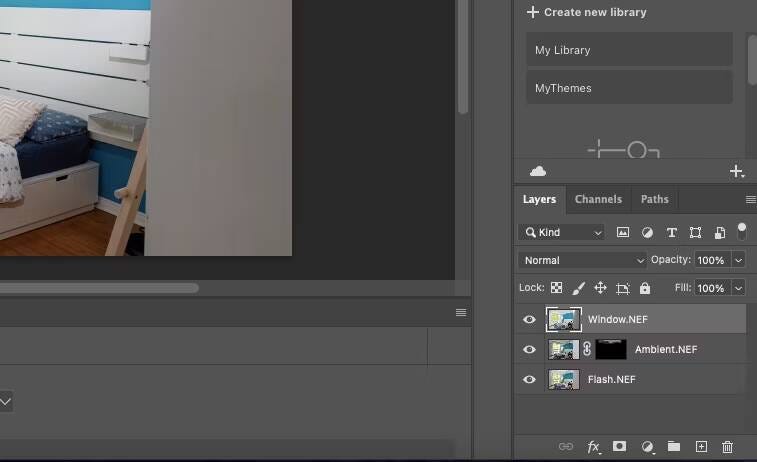Image resolution: width=757 pixels, height=462 pixels.
Task: Click the horizontal canvas scrollbar
Action: [x=100, y=288]
